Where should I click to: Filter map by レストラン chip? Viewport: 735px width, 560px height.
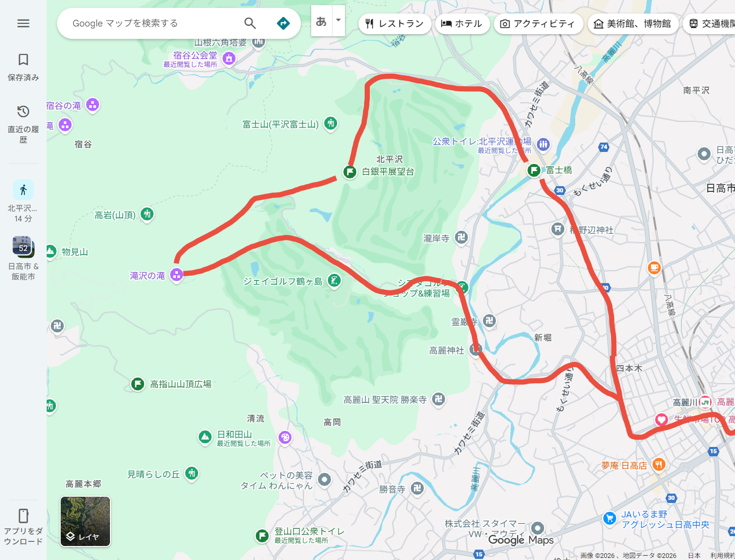(395, 24)
